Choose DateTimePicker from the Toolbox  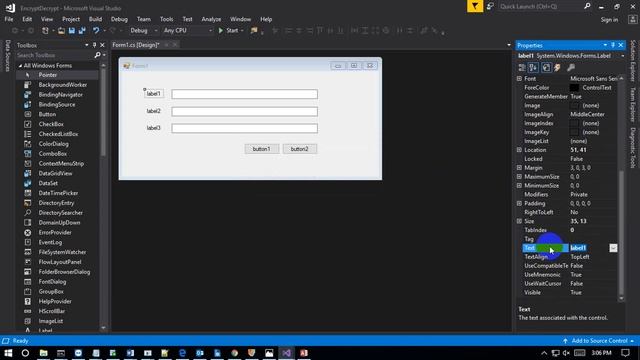pos(58,193)
